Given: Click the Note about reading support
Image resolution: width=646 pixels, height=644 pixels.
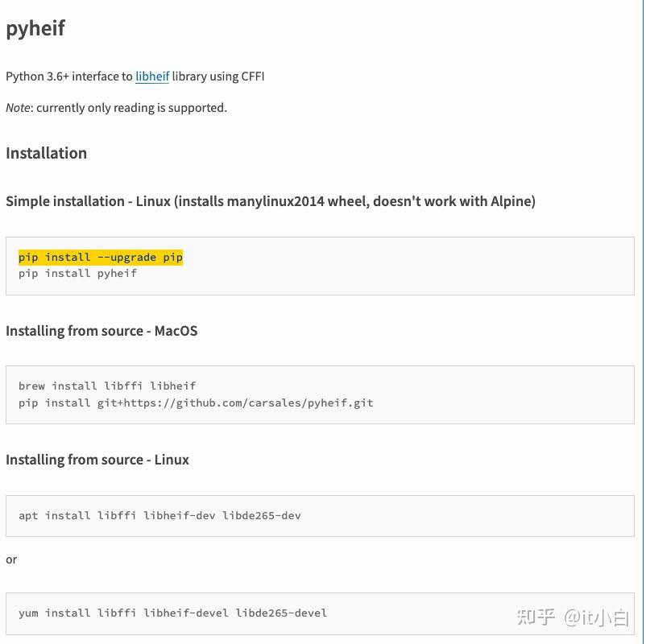Looking at the screenshot, I should coord(116,108).
